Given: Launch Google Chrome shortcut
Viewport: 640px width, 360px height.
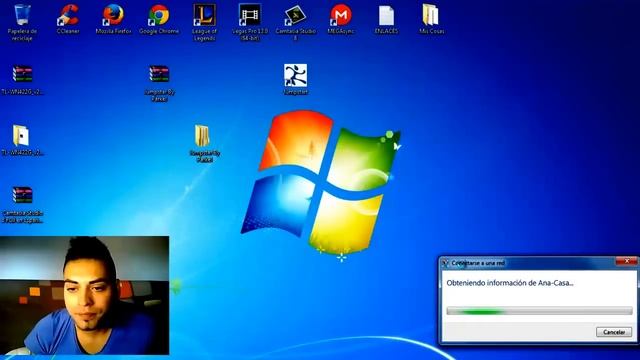Looking at the screenshot, I should [159, 19].
